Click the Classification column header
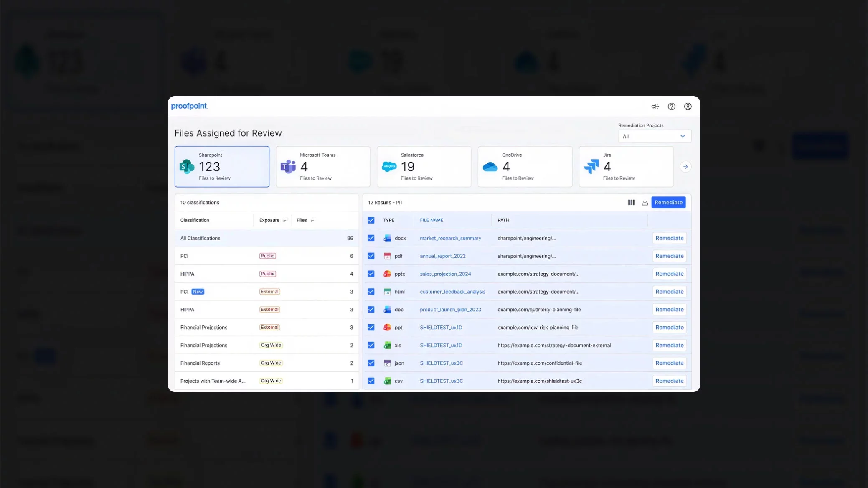Image resolution: width=868 pixels, height=488 pixels. click(195, 220)
